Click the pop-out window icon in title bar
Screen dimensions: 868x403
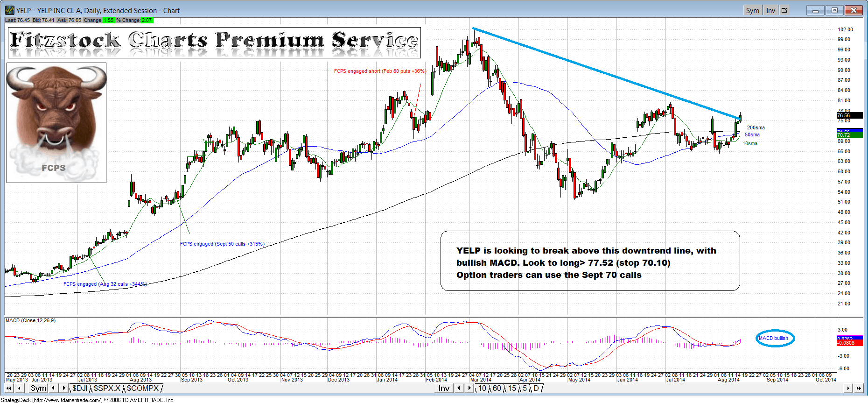[x=784, y=10]
